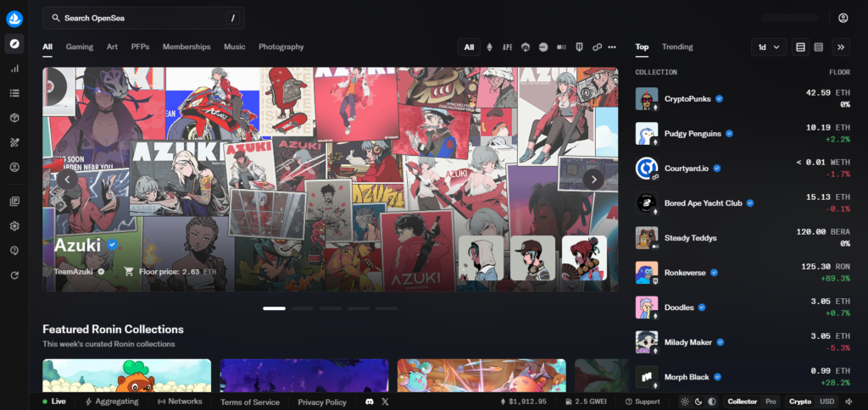Click the Search OpenSea field

click(x=144, y=19)
